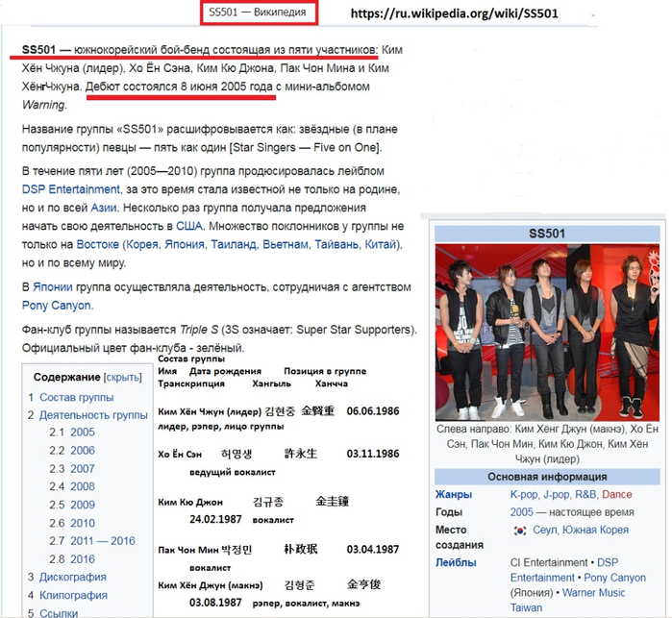Follow the Японии link in the paragraph
Viewport: 672px width, 618px height.
click(x=53, y=287)
